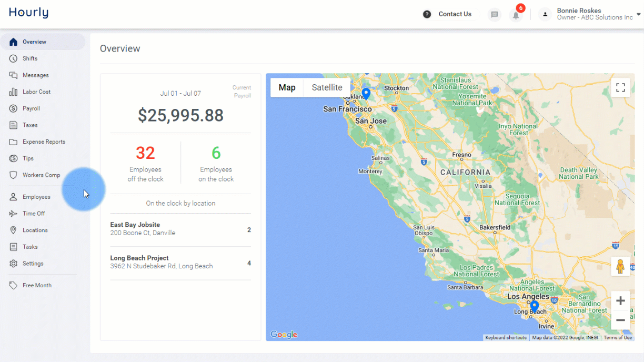Toggle fullscreen view on the map

point(620,88)
